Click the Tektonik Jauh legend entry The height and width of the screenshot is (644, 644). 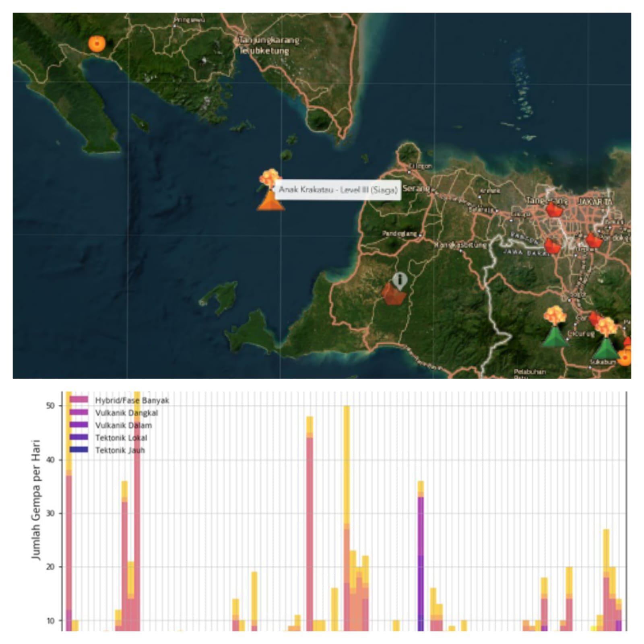coord(107,450)
